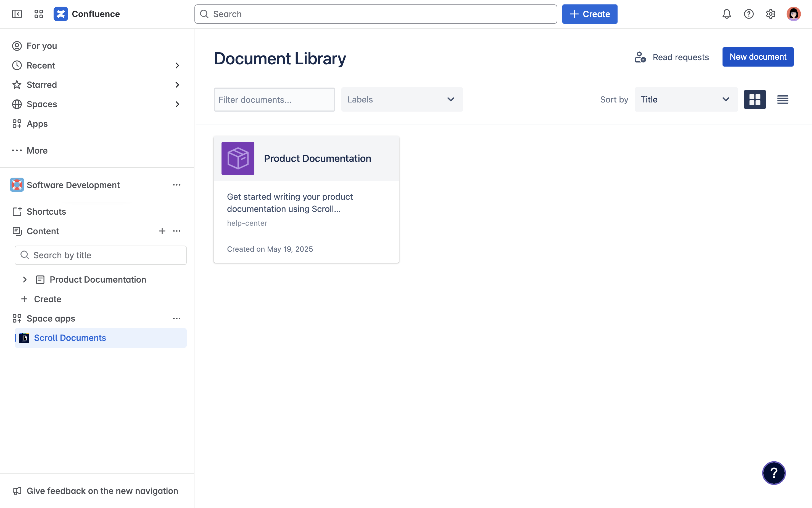Screen dimensions: 812x508
Task: Click the Confluence logo
Action: (x=61, y=14)
